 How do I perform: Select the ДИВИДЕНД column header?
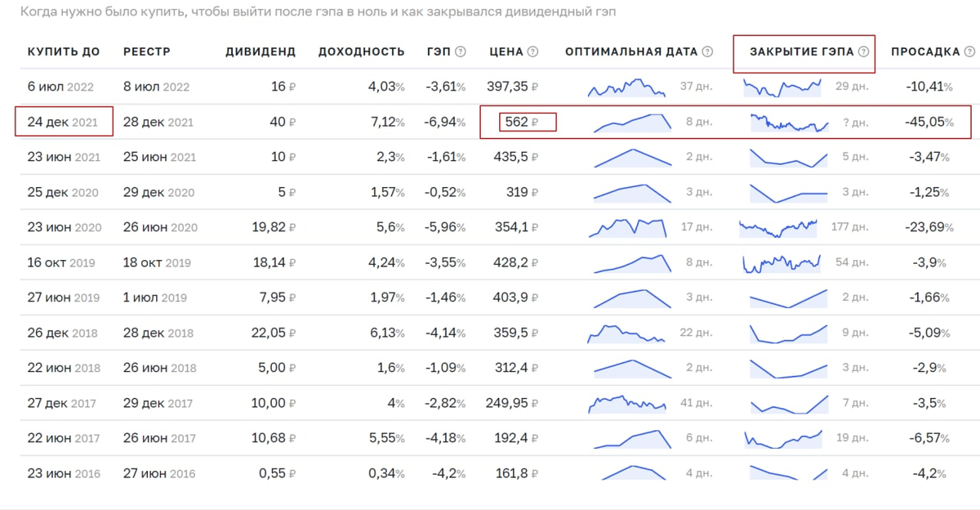(261, 51)
